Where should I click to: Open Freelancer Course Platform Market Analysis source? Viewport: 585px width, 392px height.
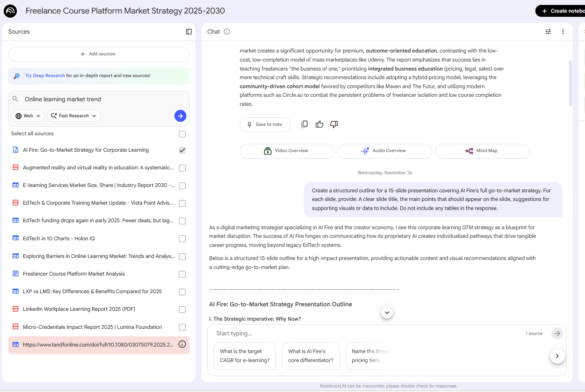(74, 274)
